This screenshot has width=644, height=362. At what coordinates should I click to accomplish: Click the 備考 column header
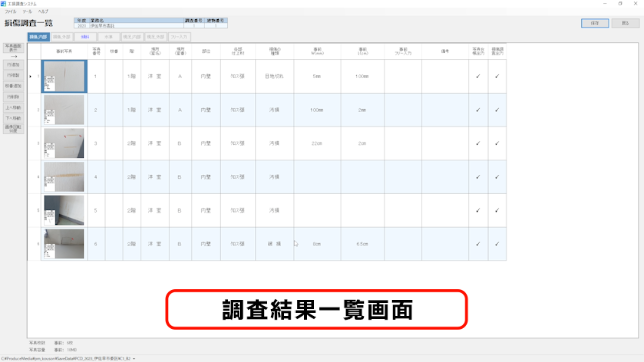(x=445, y=51)
